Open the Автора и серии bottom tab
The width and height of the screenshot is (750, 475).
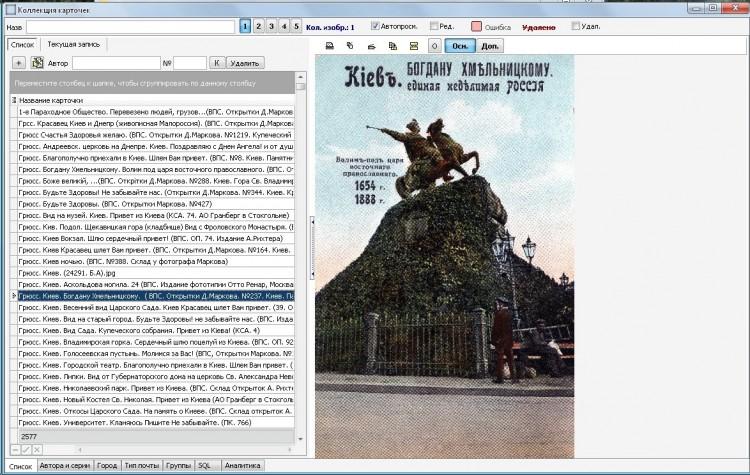[65, 465]
